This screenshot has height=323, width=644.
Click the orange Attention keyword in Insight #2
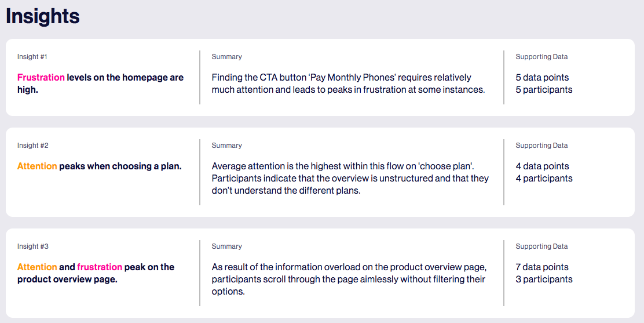[37, 166]
